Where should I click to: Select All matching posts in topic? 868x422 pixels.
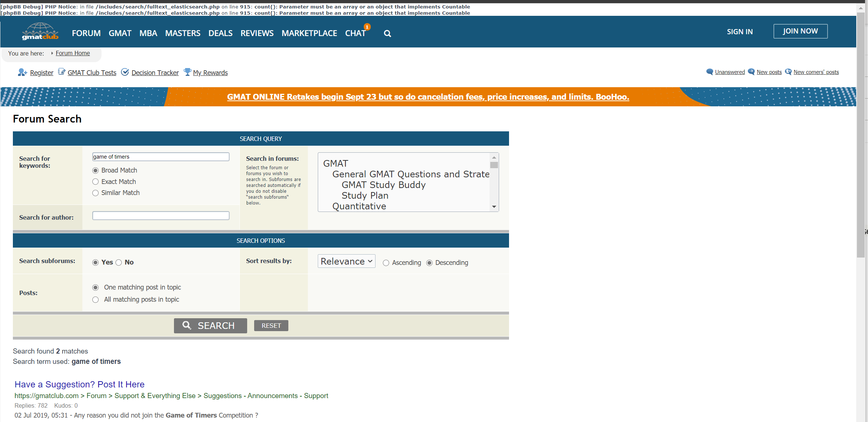[96, 299]
